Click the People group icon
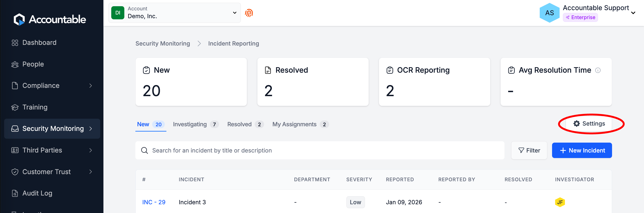The image size is (644, 213). (x=15, y=64)
